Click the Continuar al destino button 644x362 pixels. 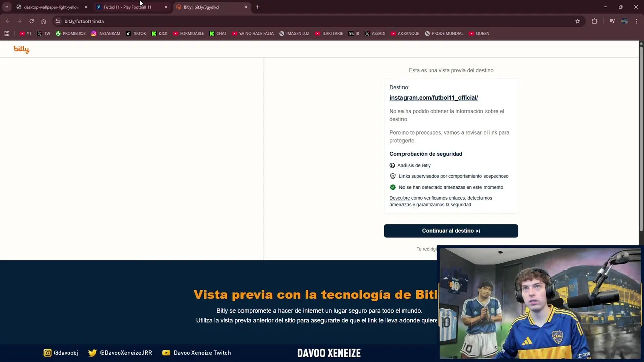[451, 231]
